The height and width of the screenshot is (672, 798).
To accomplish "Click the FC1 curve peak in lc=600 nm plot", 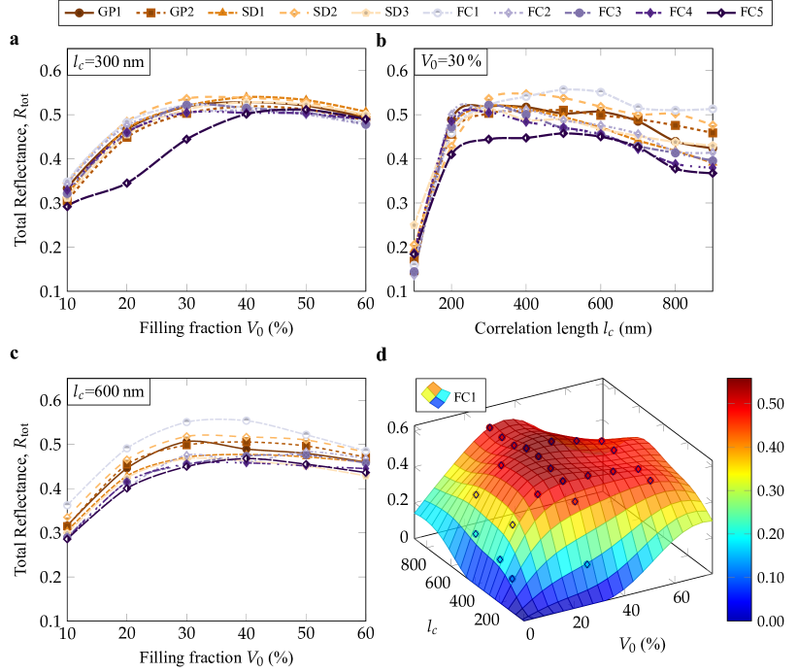I will tap(247, 420).
